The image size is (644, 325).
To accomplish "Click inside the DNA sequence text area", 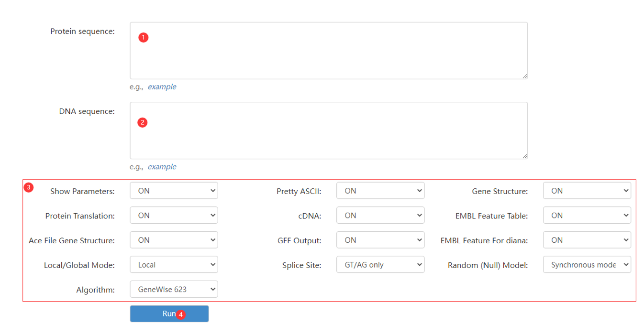I will pyautogui.click(x=329, y=130).
